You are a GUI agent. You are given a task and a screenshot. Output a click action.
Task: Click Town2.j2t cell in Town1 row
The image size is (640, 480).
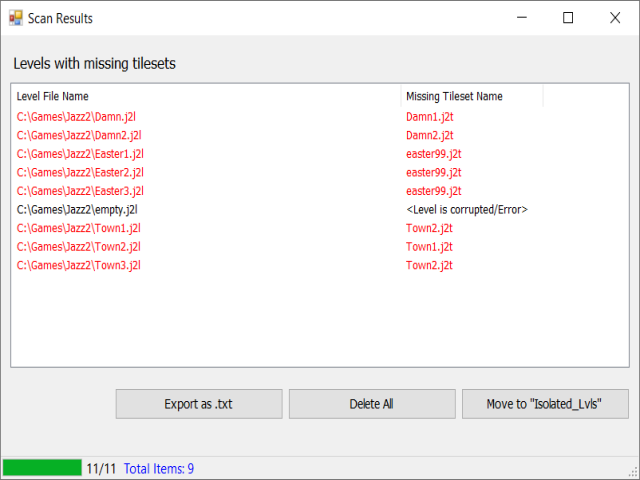point(429,228)
